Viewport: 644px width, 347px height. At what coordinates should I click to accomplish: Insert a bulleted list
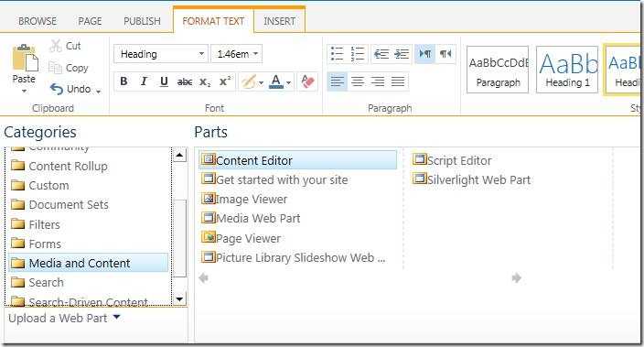click(x=338, y=54)
